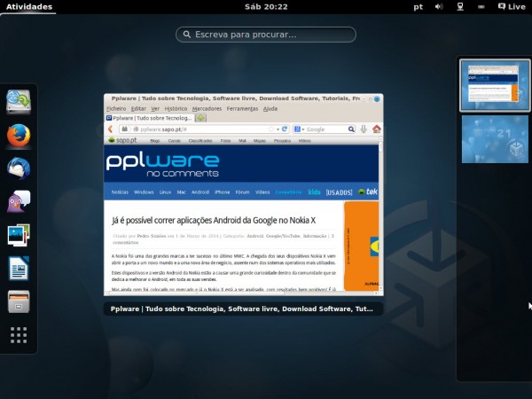Screen dimensions: 532x399
Task: Click the ppfware no comments logo
Action: coord(162,165)
